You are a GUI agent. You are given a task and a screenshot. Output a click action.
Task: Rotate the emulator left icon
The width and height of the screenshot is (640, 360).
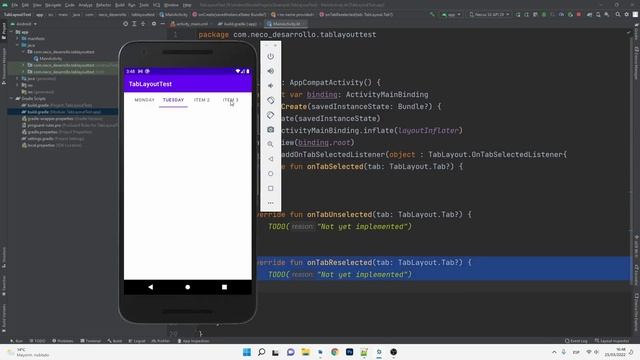[x=270, y=100]
